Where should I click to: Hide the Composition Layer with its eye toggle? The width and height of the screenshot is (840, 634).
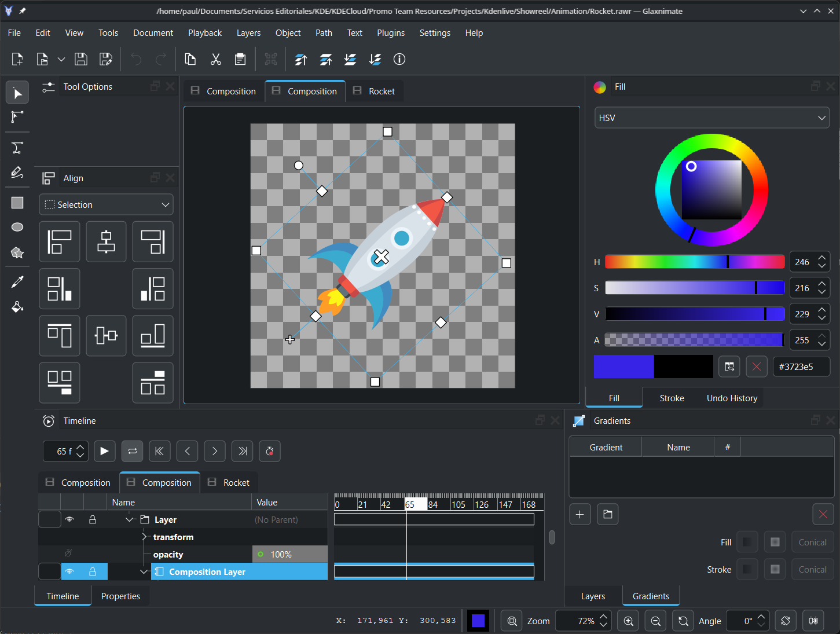(x=69, y=571)
